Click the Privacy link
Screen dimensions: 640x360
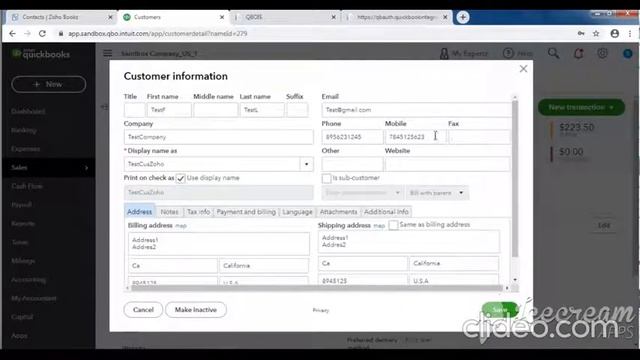point(321,310)
